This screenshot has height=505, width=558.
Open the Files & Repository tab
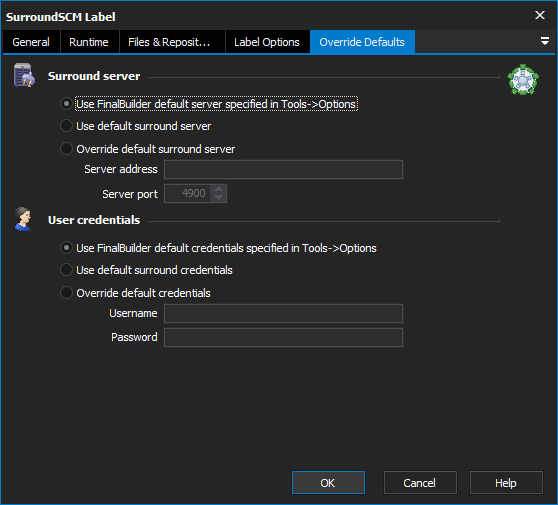[172, 42]
